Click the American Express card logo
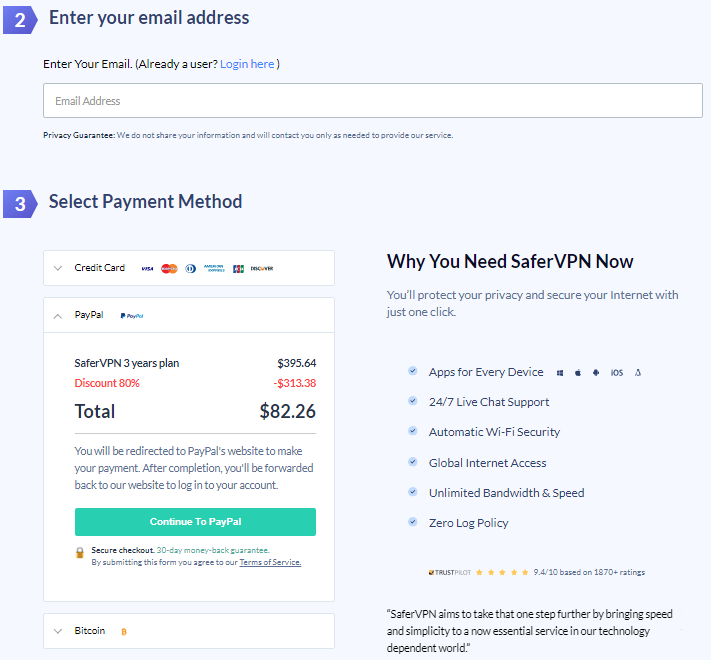 point(214,268)
